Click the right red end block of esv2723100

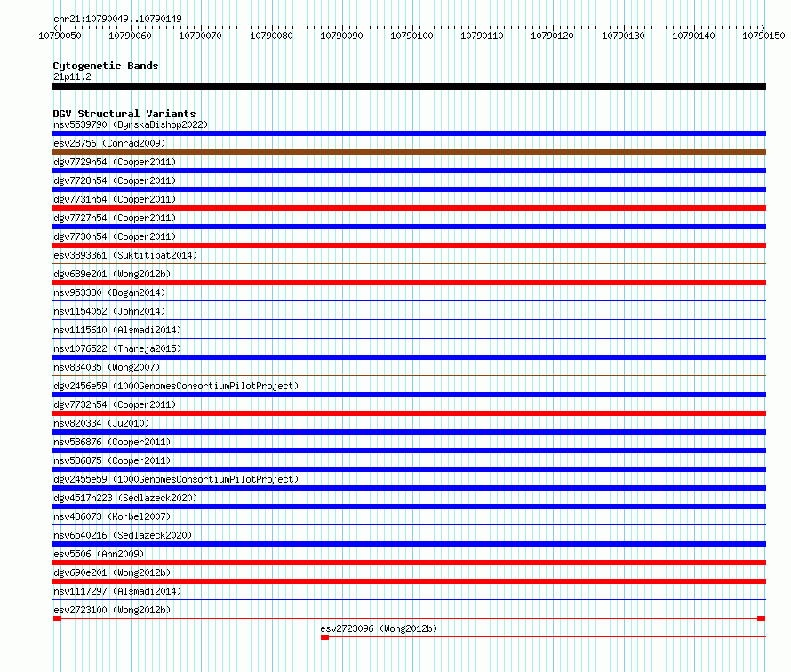click(762, 619)
